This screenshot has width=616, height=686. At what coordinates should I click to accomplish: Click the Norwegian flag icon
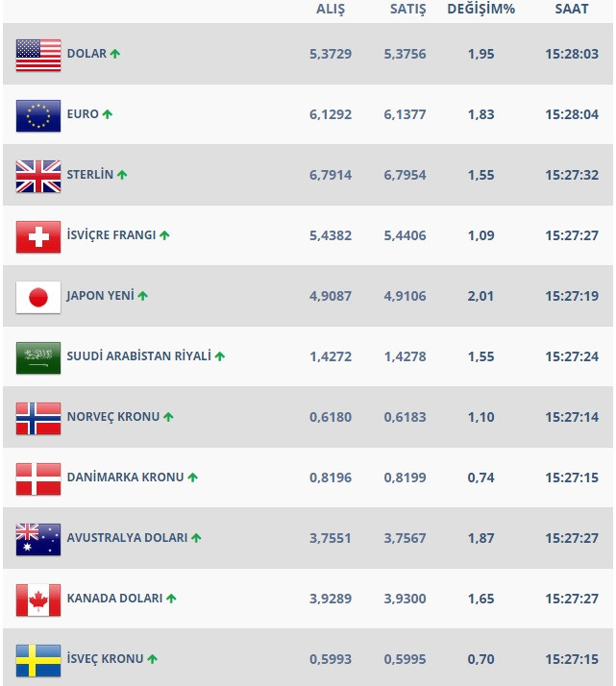tap(38, 418)
